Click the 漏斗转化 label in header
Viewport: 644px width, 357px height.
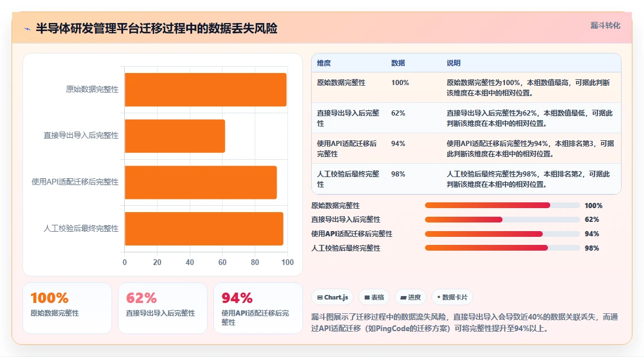coord(605,25)
